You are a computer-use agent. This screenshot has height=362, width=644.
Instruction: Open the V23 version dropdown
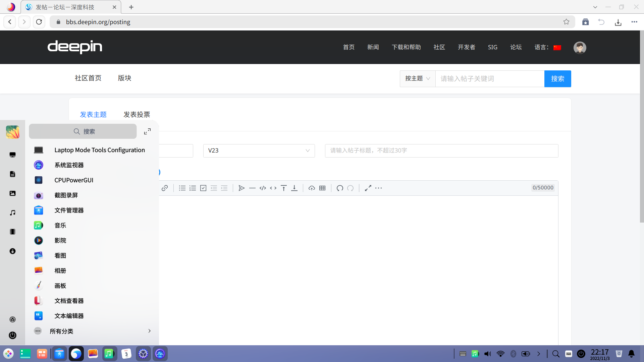pyautogui.click(x=259, y=150)
